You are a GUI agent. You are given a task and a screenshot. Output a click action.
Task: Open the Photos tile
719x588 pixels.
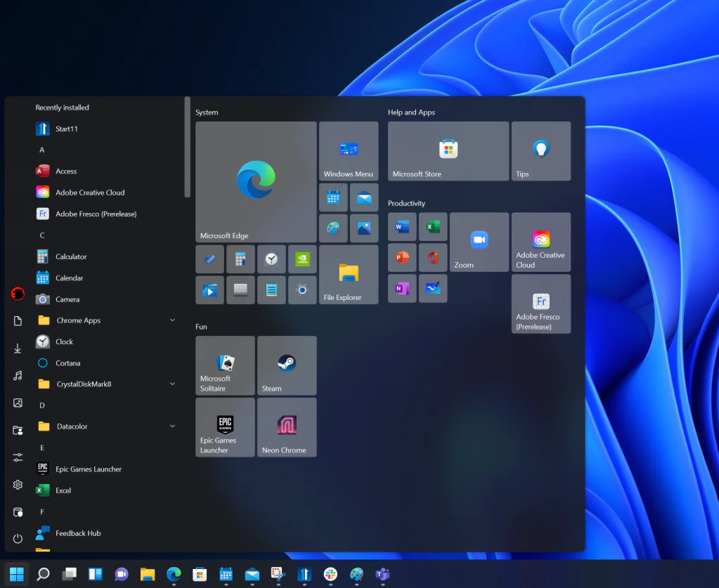[x=364, y=228]
